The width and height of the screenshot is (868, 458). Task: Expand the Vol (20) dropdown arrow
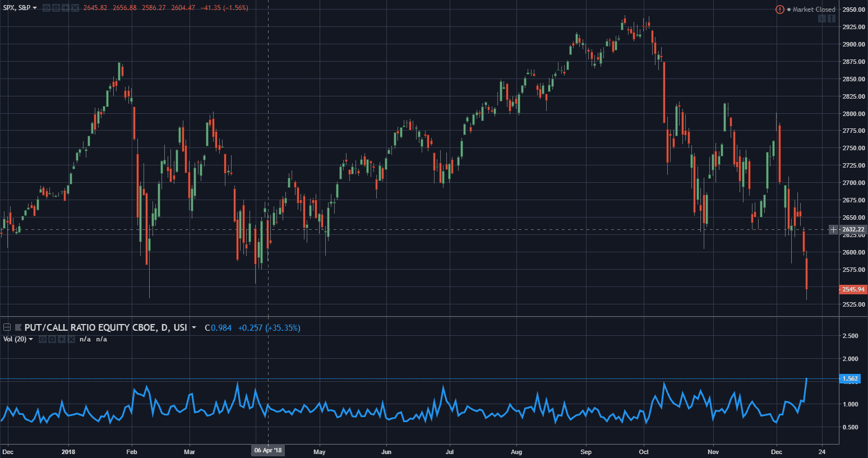(30, 339)
